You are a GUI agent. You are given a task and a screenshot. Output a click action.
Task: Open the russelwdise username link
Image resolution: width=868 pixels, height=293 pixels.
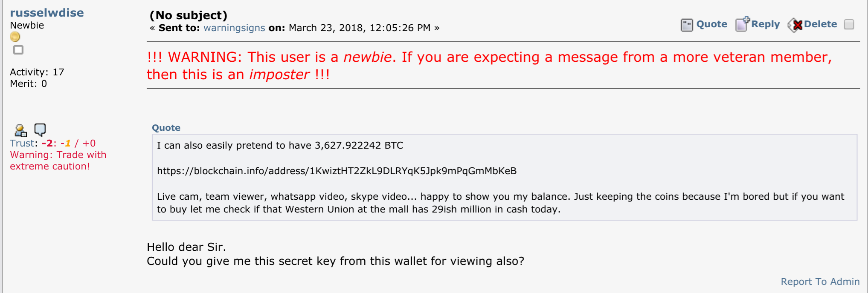(47, 13)
